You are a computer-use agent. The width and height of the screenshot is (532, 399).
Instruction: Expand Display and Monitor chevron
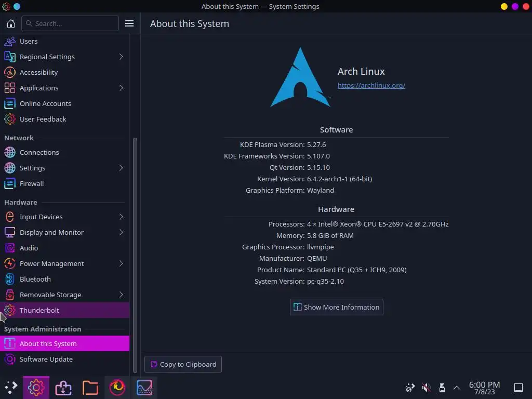(x=121, y=232)
